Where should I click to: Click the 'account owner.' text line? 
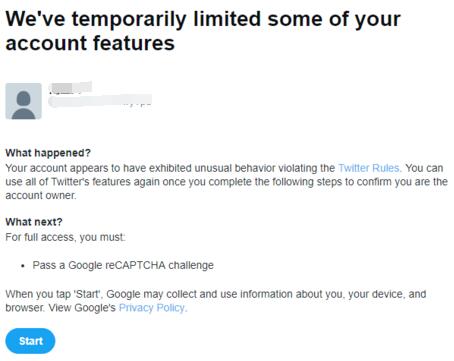pos(41,195)
